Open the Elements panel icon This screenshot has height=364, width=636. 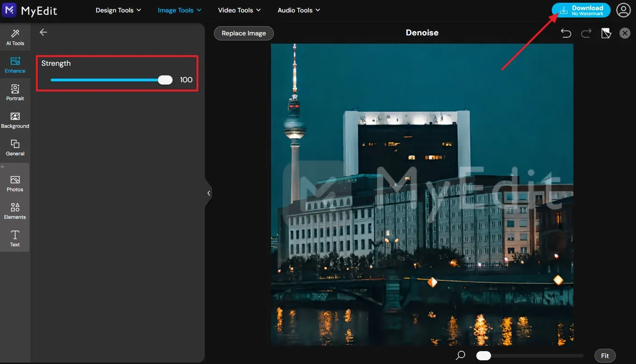coord(15,211)
